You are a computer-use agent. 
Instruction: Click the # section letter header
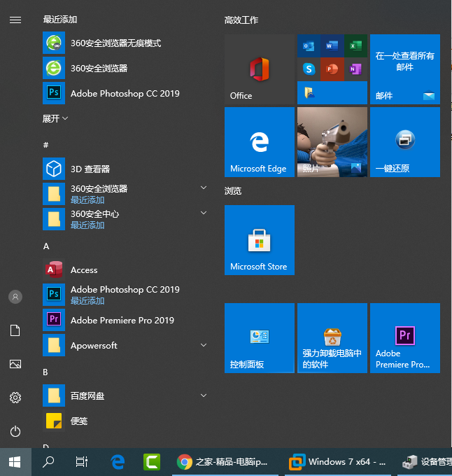tap(45, 145)
